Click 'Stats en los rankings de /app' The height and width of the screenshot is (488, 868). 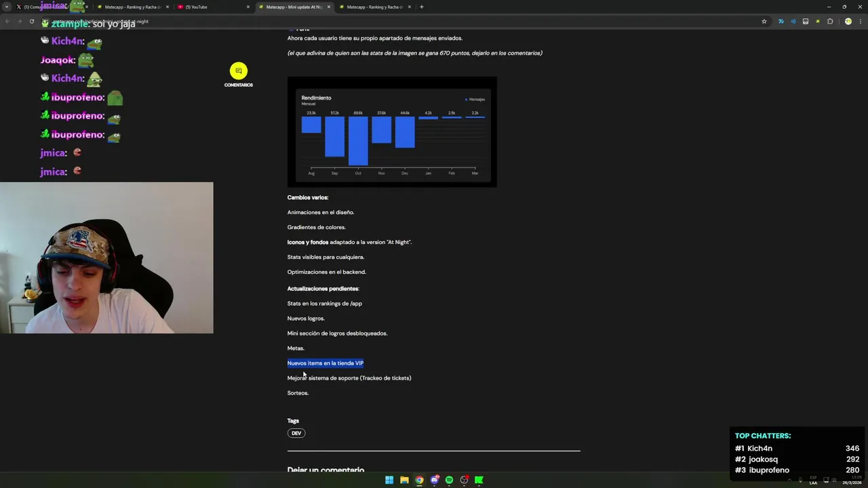pos(325,304)
